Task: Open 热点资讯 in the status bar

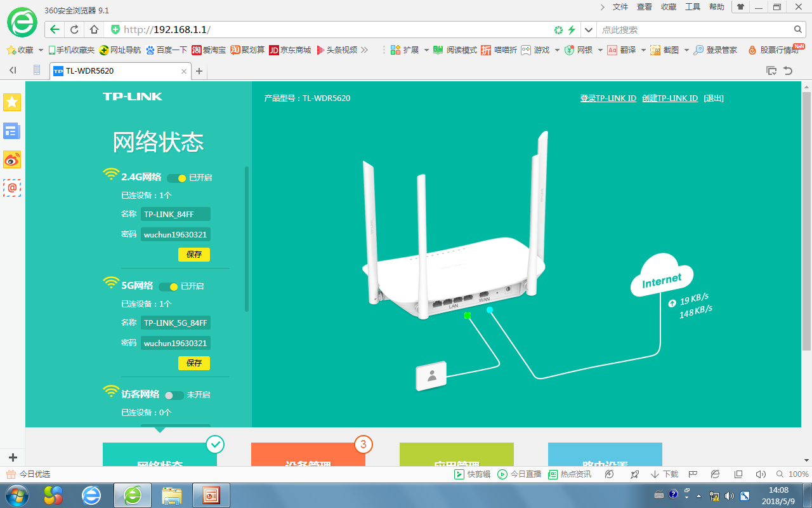Action: click(x=569, y=474)
